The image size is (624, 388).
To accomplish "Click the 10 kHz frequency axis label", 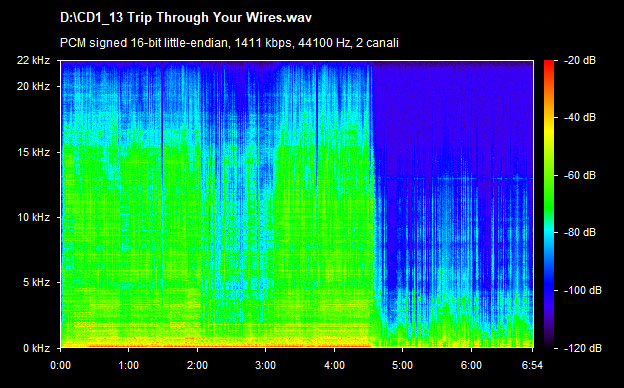I will point(33,217).
